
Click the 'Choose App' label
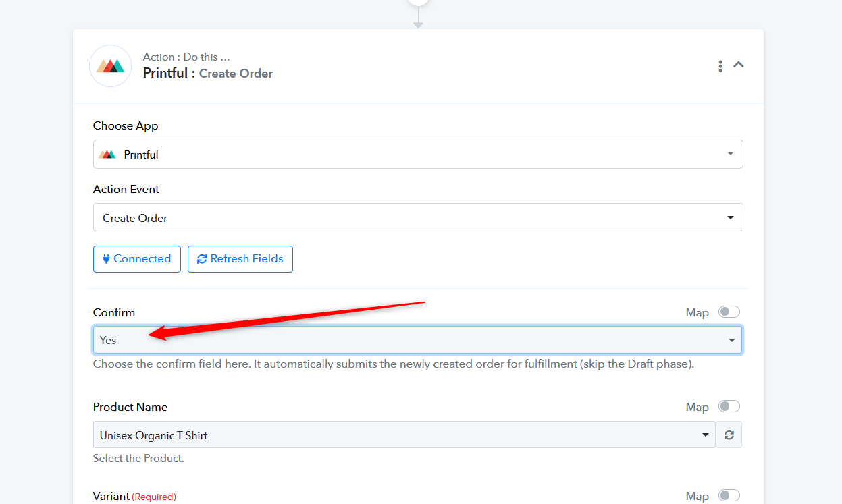point(126,126)
